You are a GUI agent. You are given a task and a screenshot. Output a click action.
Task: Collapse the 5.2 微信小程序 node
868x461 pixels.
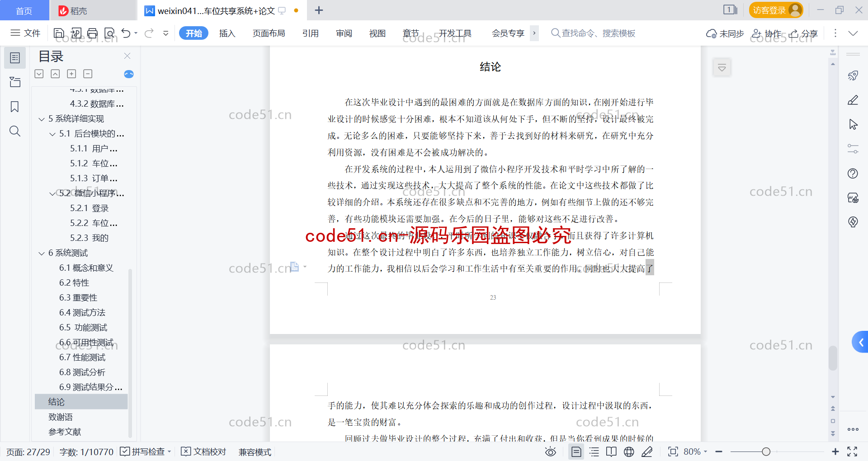click(52, 194)
